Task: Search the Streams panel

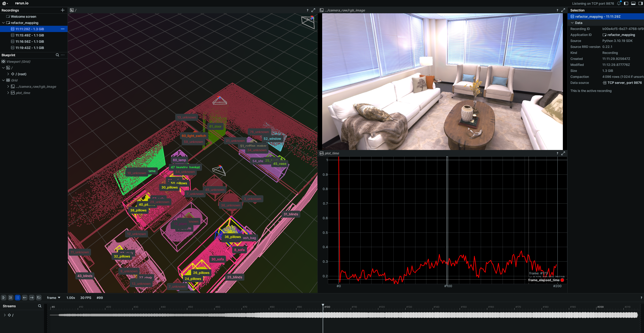Action: [40, 306]
